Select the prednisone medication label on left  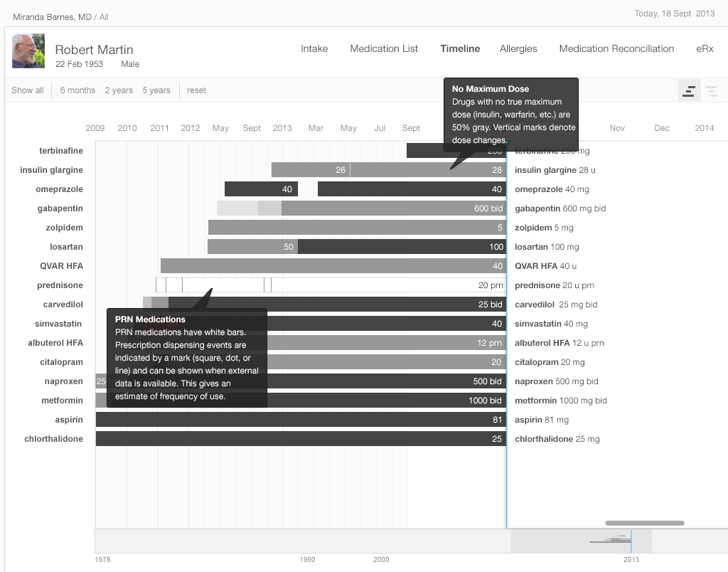60,285
